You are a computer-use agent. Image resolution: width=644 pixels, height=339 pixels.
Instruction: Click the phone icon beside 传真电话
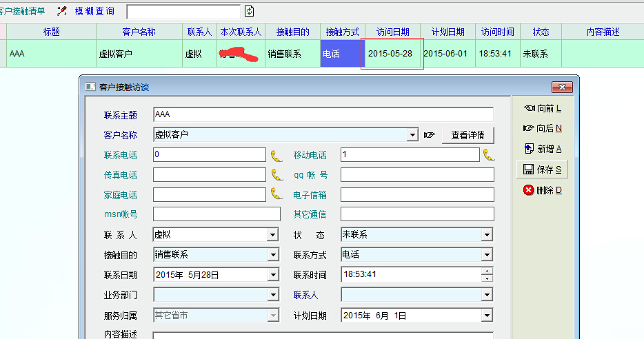(x=276, y=175)
